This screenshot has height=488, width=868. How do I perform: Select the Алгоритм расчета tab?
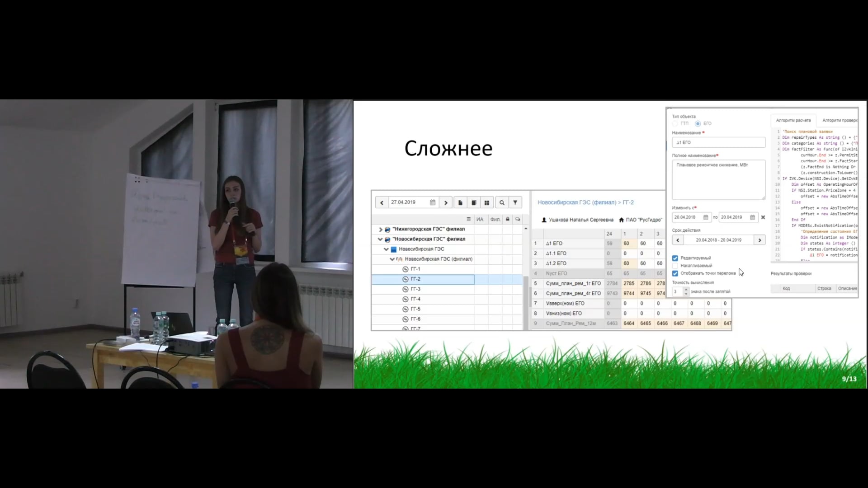[793, 120]
